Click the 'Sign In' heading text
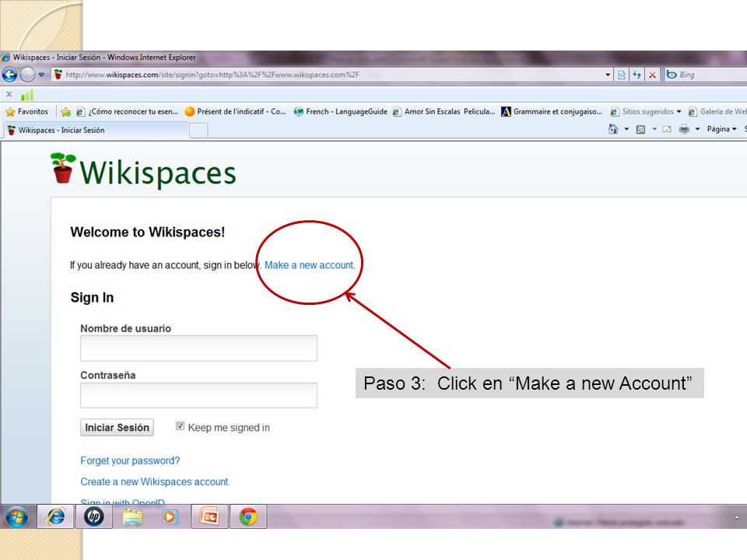This screenshot has height=560, width=747. click(x=92, y=298)
